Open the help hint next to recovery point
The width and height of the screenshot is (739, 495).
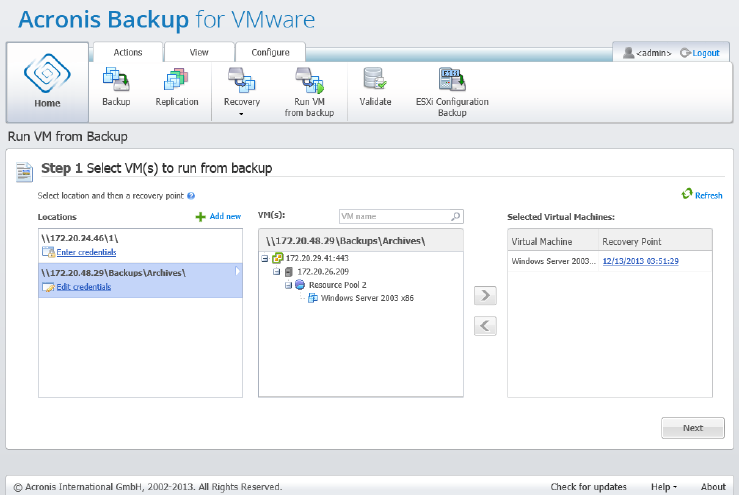click(x=191, y=196)
